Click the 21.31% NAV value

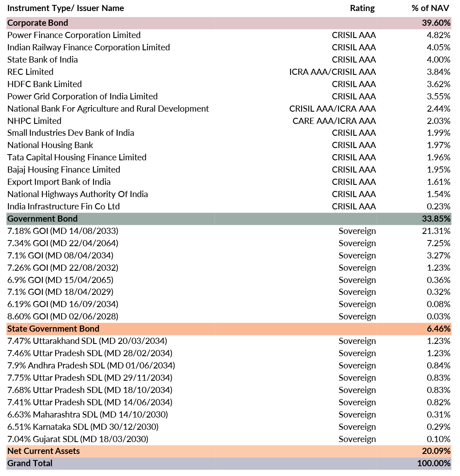click(x=436, y=231)
